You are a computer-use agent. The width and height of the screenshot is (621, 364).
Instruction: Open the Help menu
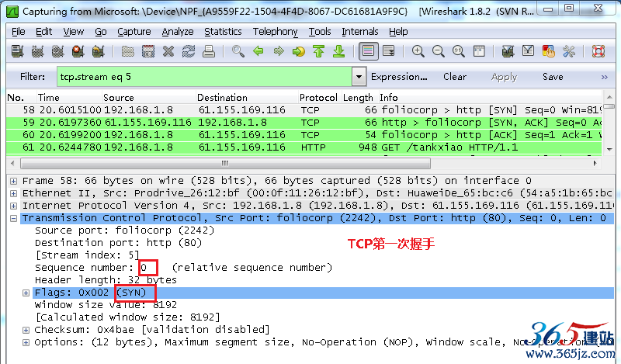(x=398, y=32)
